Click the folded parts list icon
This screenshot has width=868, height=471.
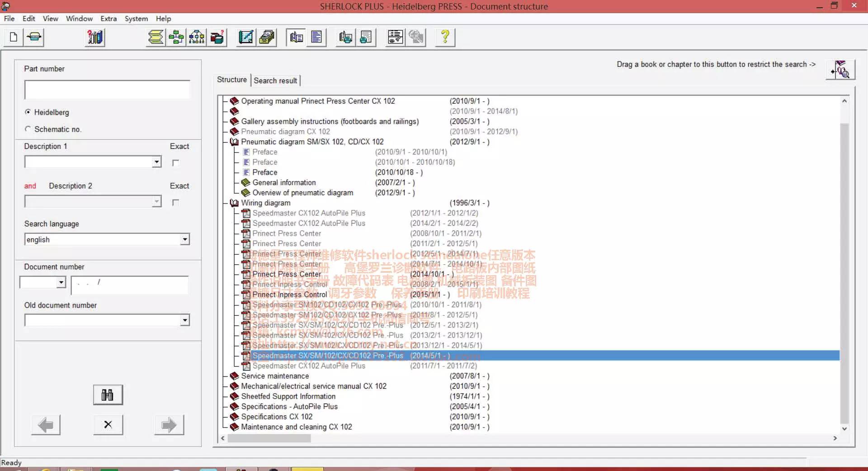click(x=156, y=37)
